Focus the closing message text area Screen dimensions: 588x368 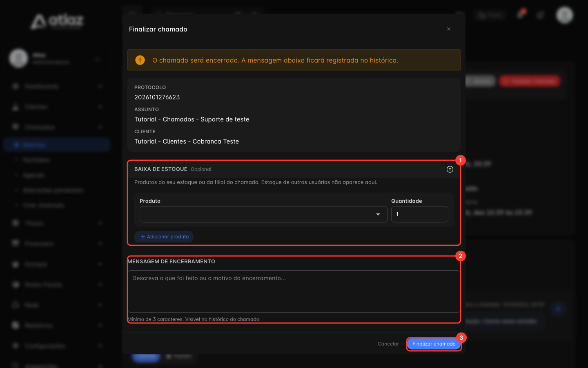[294, 292]
